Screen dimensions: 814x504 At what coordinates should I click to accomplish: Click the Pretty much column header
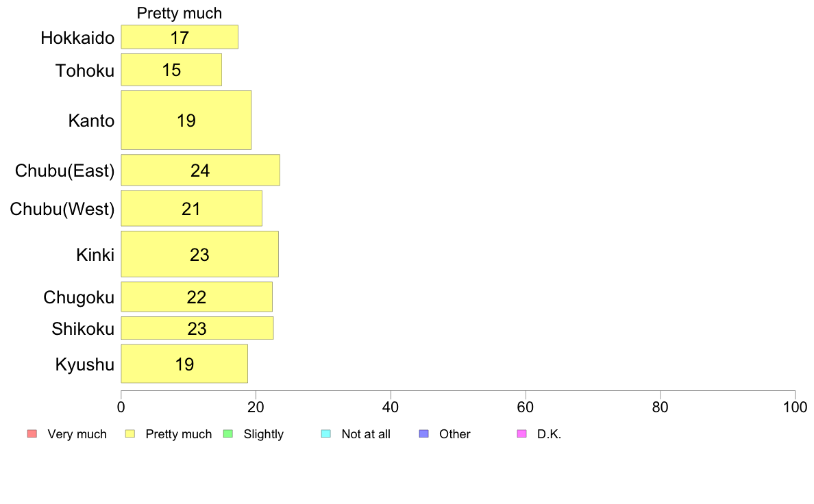180,13
